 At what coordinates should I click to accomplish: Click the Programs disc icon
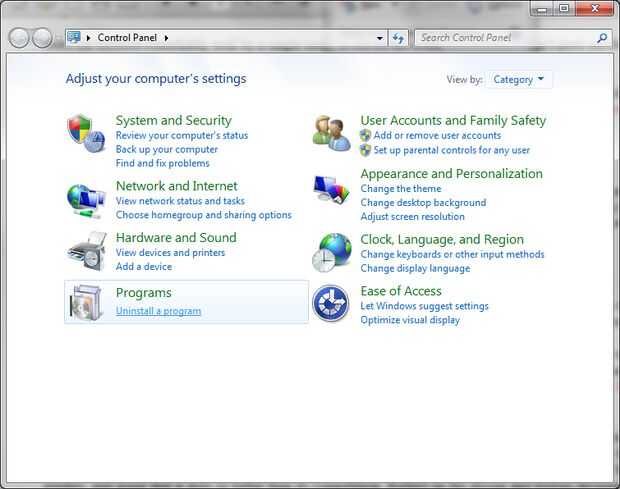click(x=86, y=302)
